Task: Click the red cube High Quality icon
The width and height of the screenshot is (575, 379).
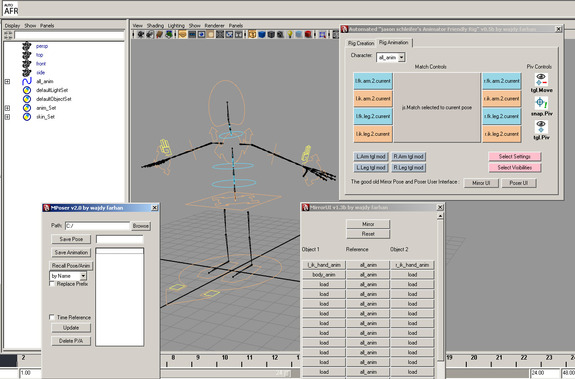Action: coord(308,34)
